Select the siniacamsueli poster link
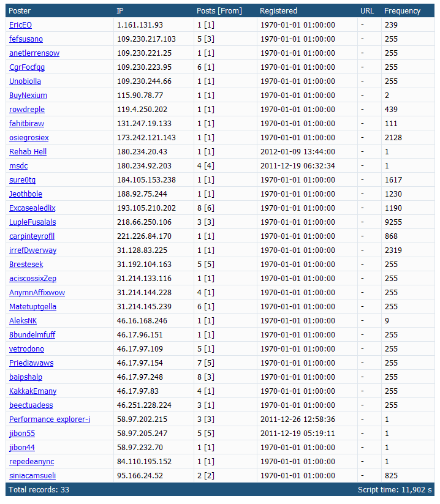Image resolution: width=440 pixels, height=504 pixels. tap(32, 475)
